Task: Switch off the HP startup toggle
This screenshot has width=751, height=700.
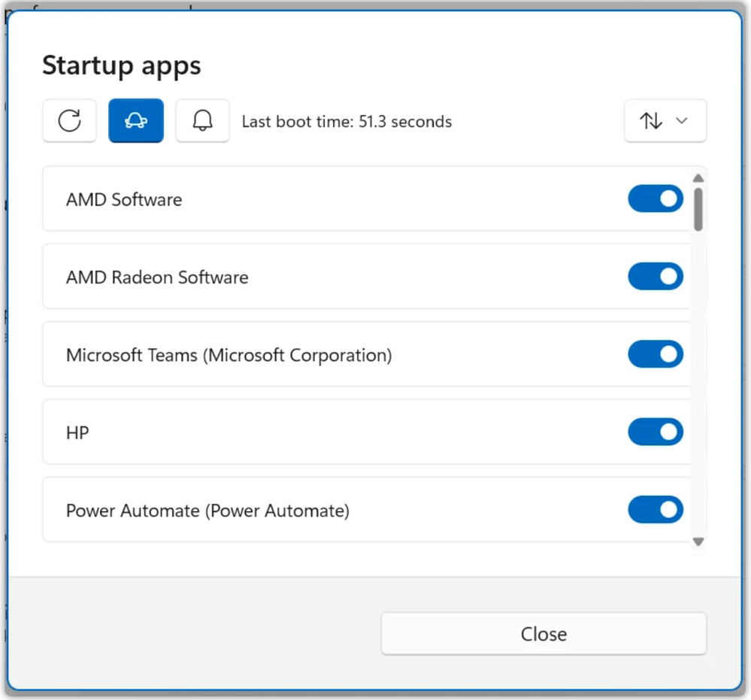Action: 656,432
